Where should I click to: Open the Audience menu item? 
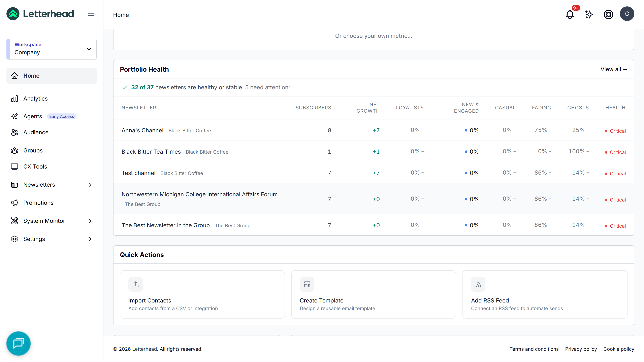[x=52, y=132]
